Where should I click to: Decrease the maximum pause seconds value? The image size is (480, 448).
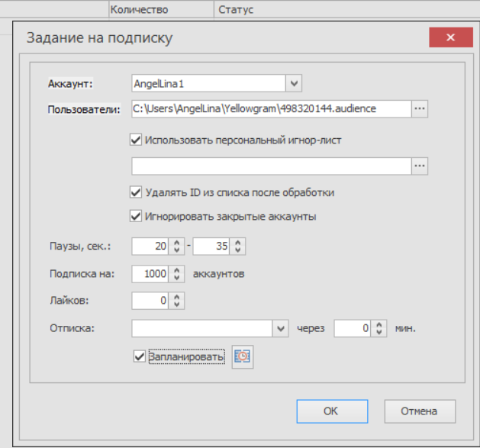coord(238,250)
